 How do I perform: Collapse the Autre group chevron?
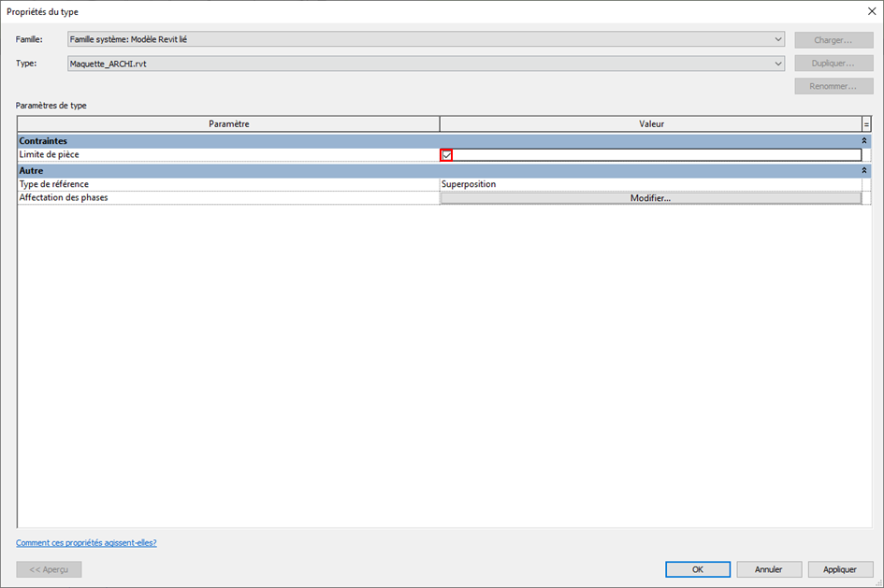pyautogui.click(x=864, y=171)
